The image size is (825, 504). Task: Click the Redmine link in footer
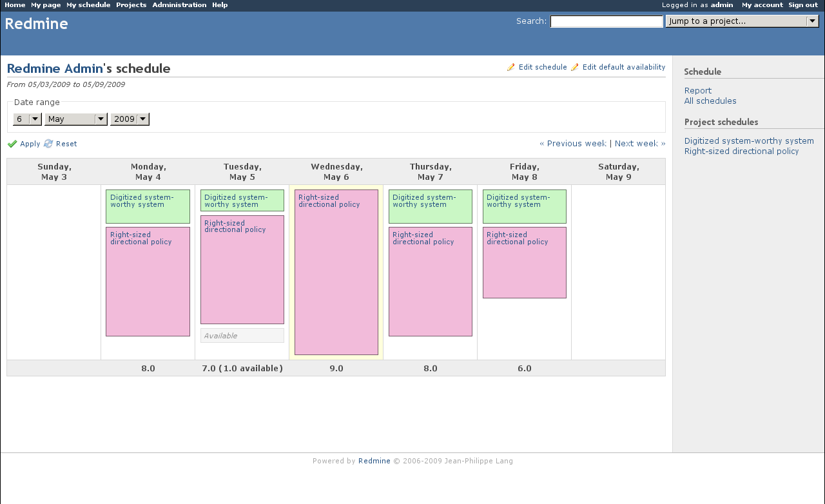374,461
